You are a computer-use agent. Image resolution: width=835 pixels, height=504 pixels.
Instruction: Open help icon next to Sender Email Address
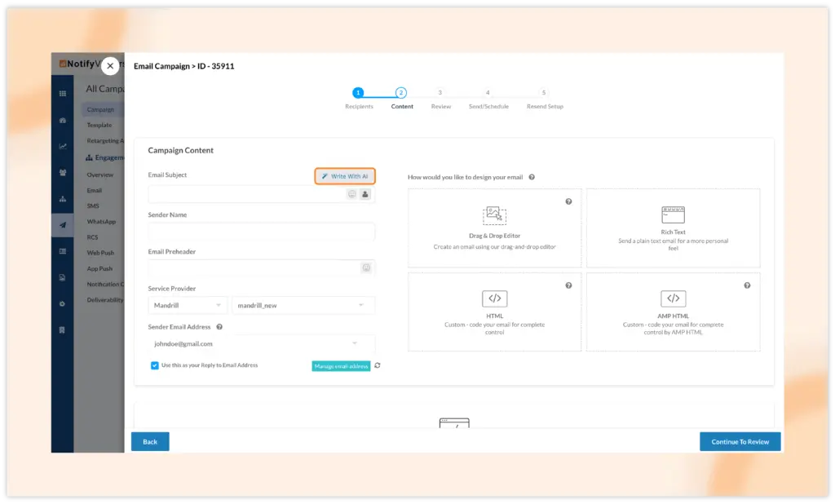click(219, 327)
